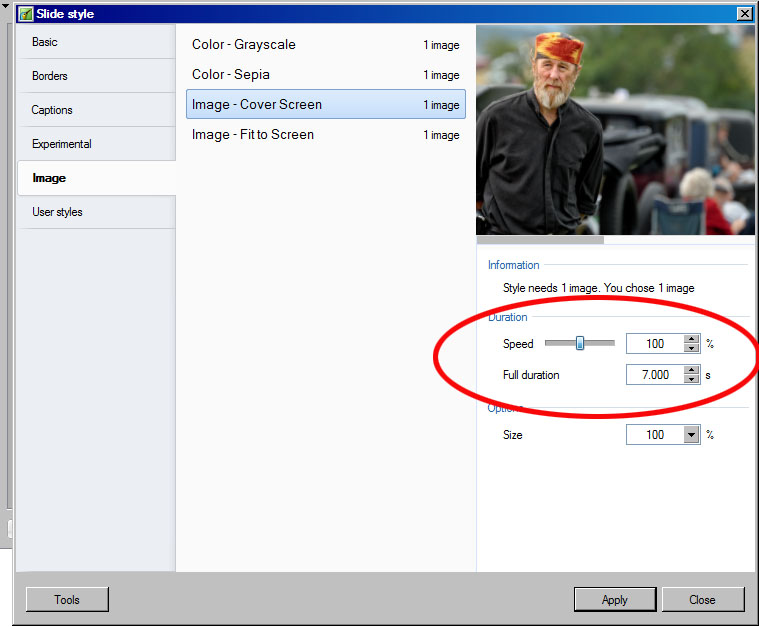Click the Speed percent value field
Image resolution: width=759 pixels, height=627 pixels.
point(655,344)
